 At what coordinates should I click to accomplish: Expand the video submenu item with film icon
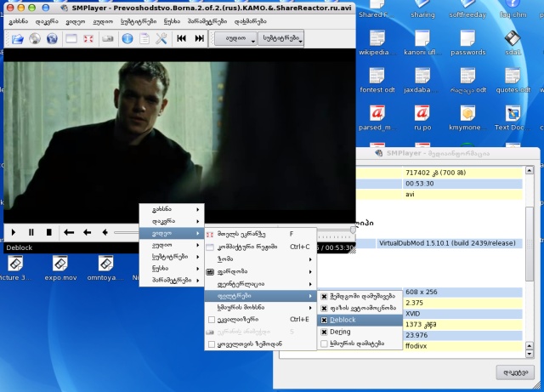261,271
